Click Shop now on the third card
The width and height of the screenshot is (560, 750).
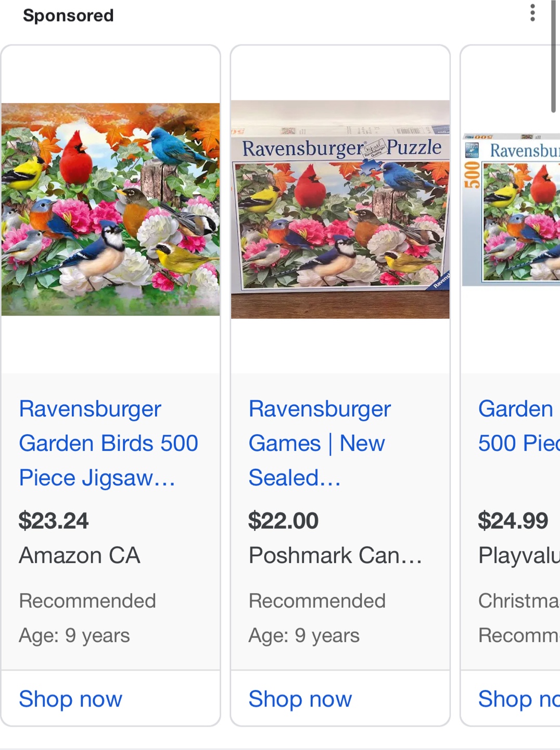click(519, 698)
